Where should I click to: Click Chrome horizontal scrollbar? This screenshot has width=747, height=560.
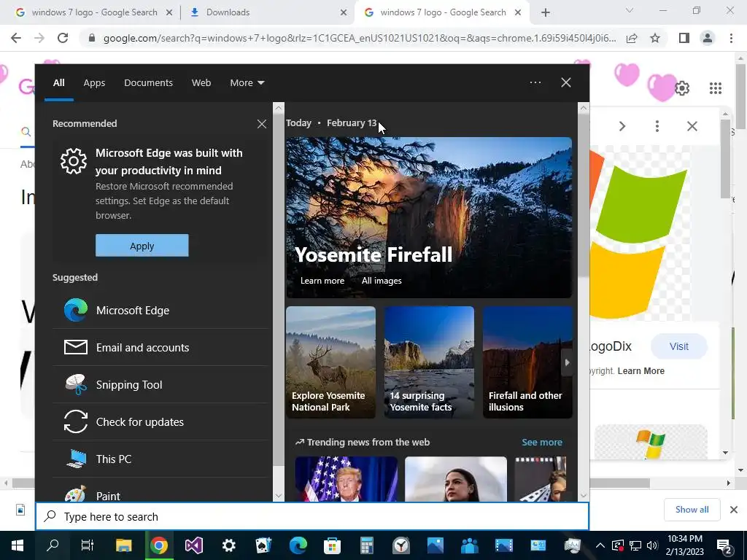click(330, 483)
